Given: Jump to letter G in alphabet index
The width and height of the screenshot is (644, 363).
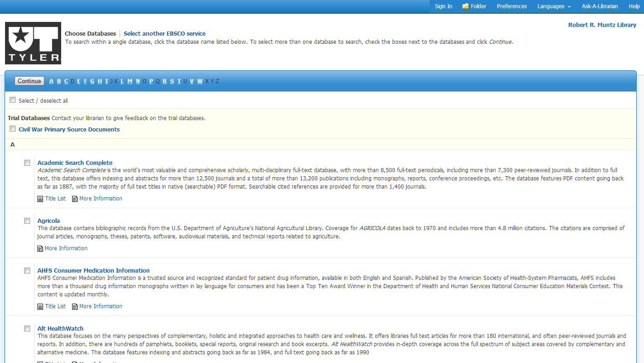Looking at the screenshot, I should point(92,81).
